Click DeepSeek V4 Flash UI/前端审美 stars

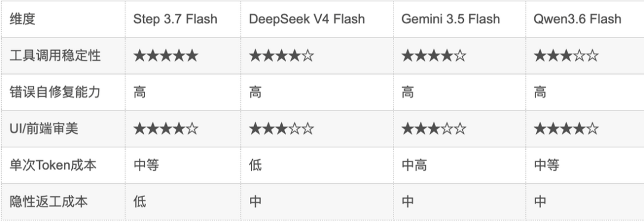(281, 129)
